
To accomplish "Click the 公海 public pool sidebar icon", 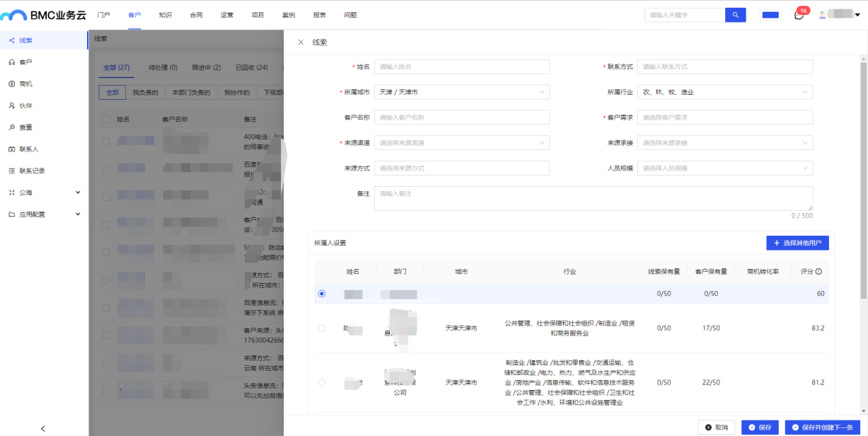I will click(12, 193).
